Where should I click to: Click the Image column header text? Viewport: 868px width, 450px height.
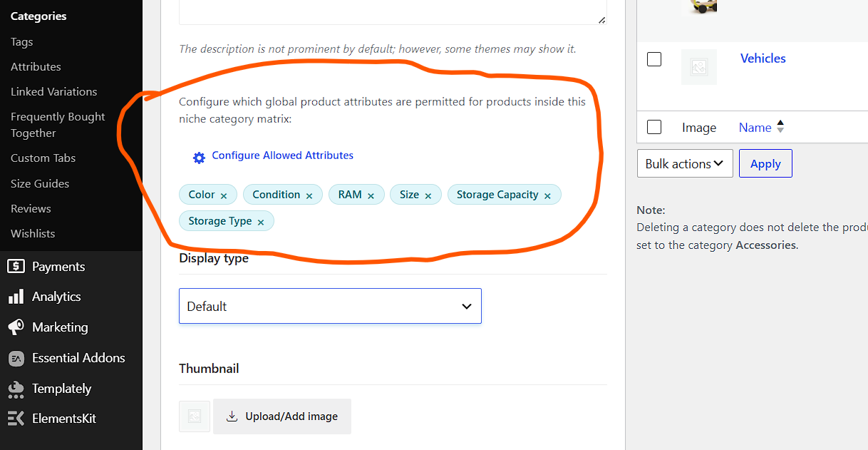pyautogui.click(x=699, y=128)
